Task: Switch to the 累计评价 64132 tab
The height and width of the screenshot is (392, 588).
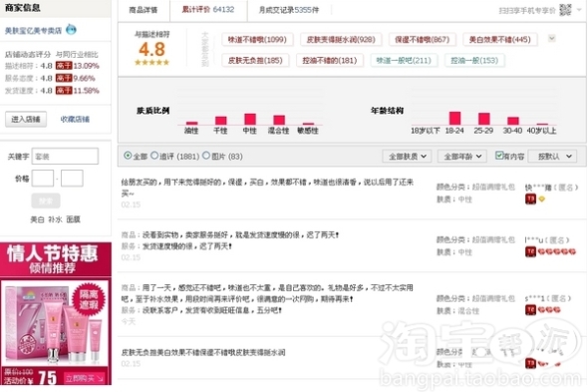Action: 208,10
